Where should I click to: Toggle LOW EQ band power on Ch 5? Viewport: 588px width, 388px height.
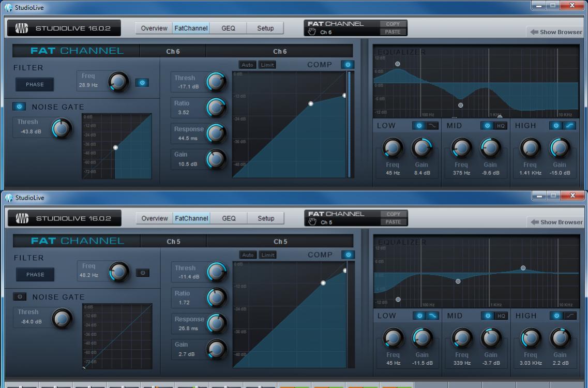[x=419, y=316]
